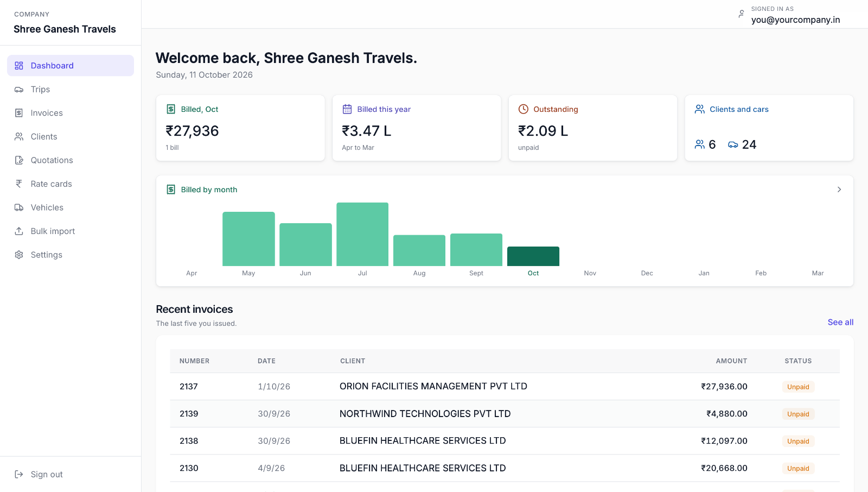Screen dimensions: 868x492
Task: Click the NUMBER column header
Action: coord(194,361)
